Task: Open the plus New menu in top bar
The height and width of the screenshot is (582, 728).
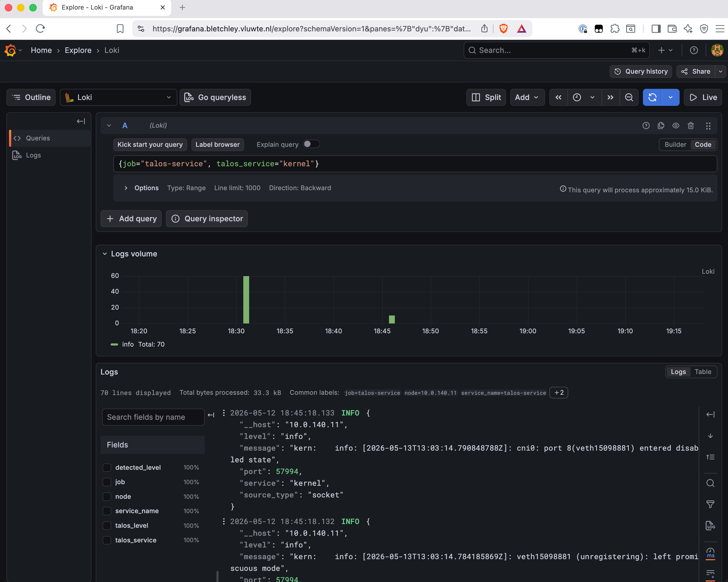Action: tap(665, 50)
